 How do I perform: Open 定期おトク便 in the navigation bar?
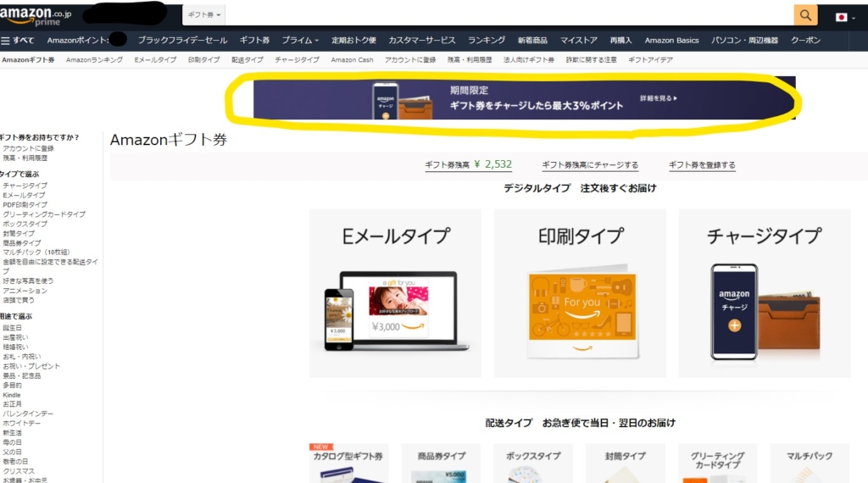[353, 41]
